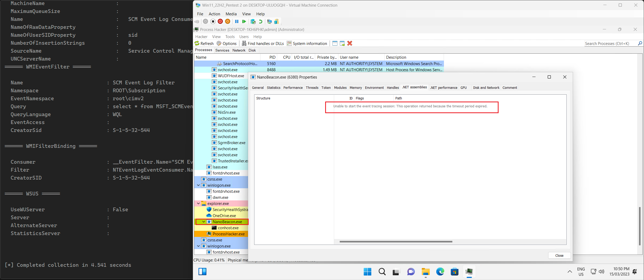The height and width of the screenshot is (280, 644).
Task: Click the red X Kill window icon
Action: [350, 43]
